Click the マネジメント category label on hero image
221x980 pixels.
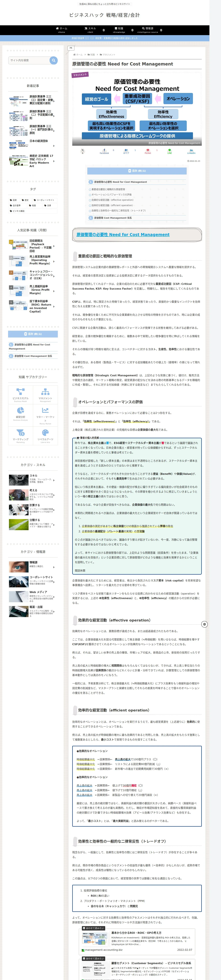pyautogui.click(x=80, y=75)
